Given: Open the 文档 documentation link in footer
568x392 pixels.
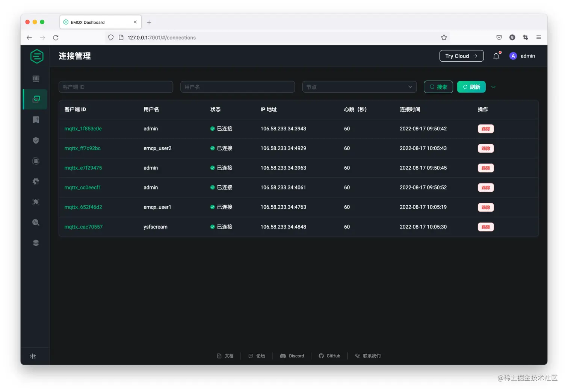Looking at the screenshot, I should (x=225, y=356).
